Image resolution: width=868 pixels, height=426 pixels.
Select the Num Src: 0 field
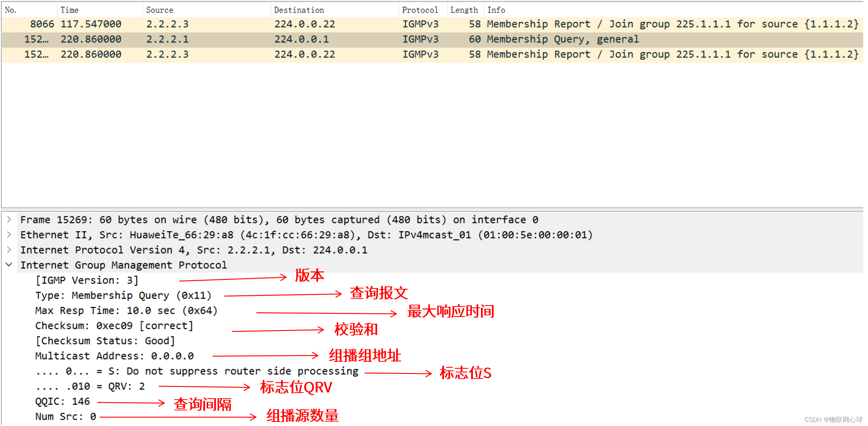tap(64, 416)
